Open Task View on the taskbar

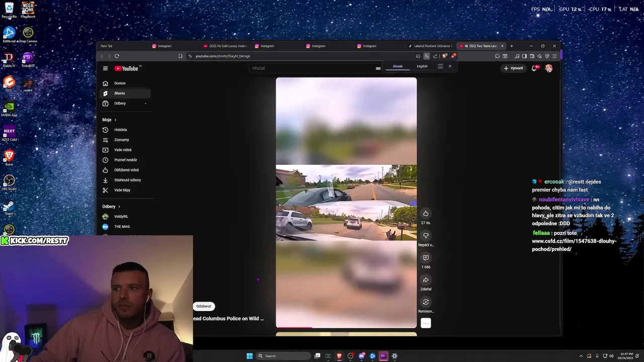(317, 356)
